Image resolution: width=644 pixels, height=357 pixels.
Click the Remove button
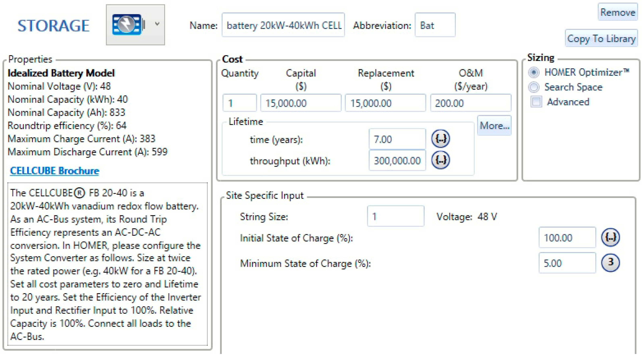click(x=617, y=12)
